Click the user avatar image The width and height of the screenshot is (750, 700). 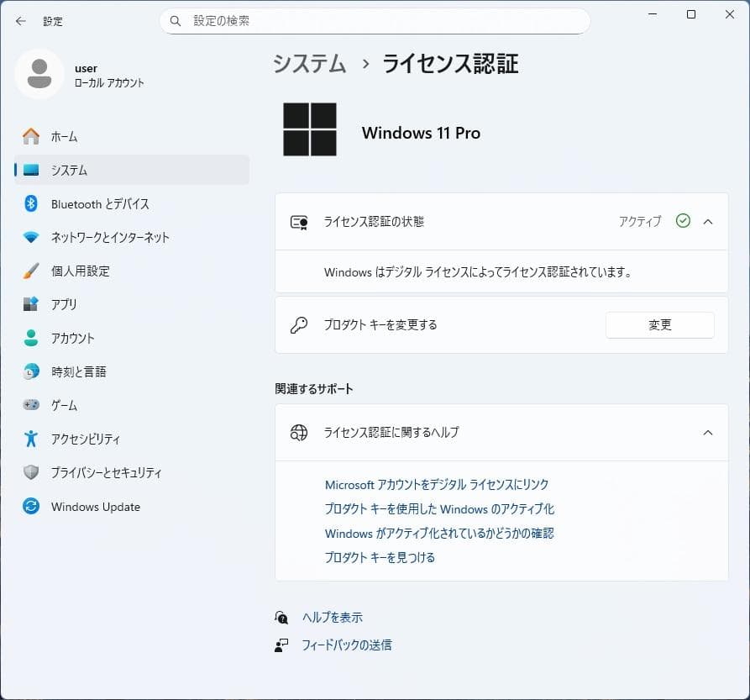tap(39, 74)
